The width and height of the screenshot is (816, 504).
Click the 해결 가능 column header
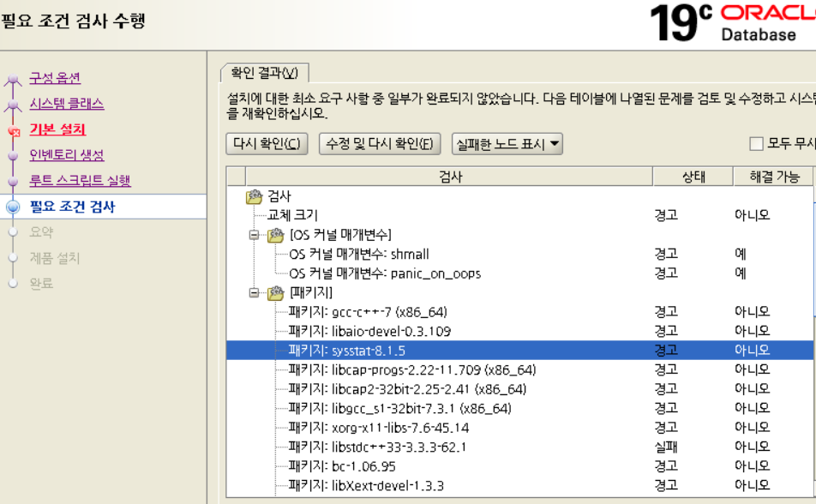[774, 177]
